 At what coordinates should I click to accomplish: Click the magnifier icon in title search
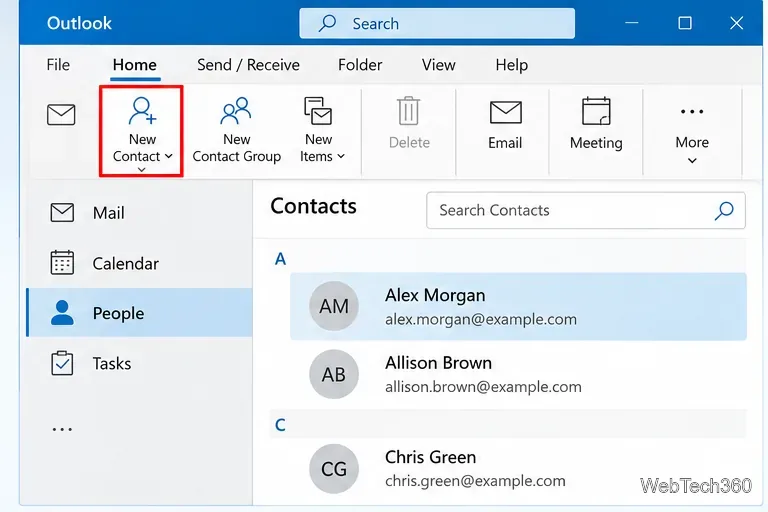pos(327,23)
